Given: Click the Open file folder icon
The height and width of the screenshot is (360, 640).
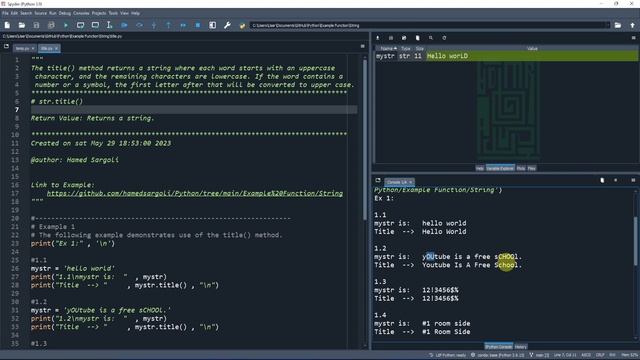Looking at the screenshot, I should pos(22,25).
